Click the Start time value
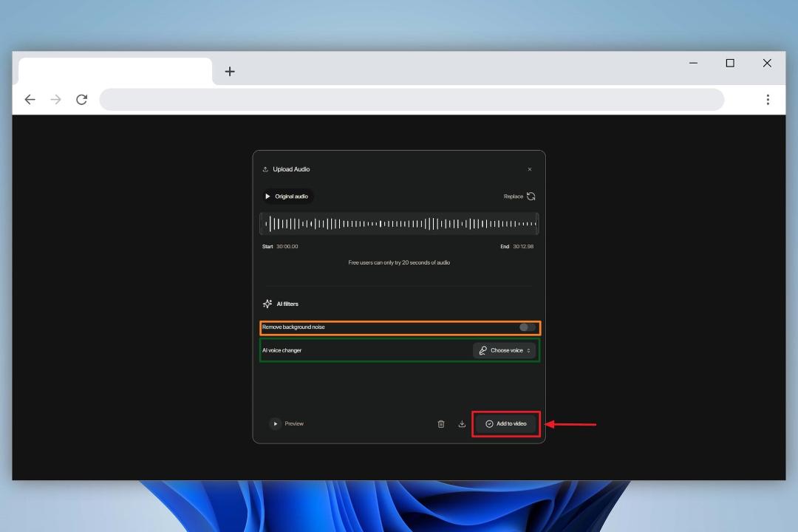 287,246
